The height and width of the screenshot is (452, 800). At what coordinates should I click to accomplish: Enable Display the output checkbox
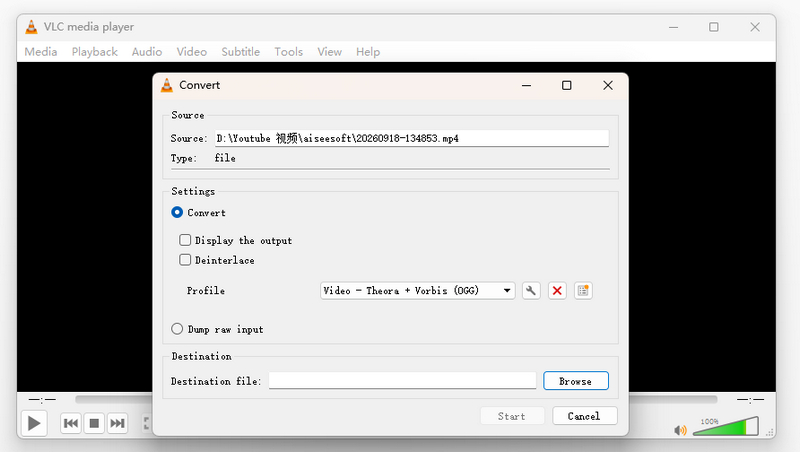pyautogui.click(x=185, y=240)
